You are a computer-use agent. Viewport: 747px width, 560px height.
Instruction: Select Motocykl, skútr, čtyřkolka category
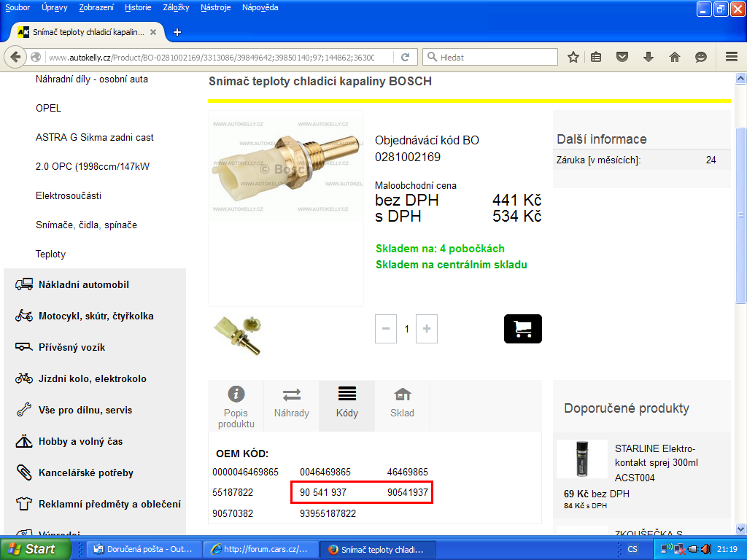coord(96,316)
